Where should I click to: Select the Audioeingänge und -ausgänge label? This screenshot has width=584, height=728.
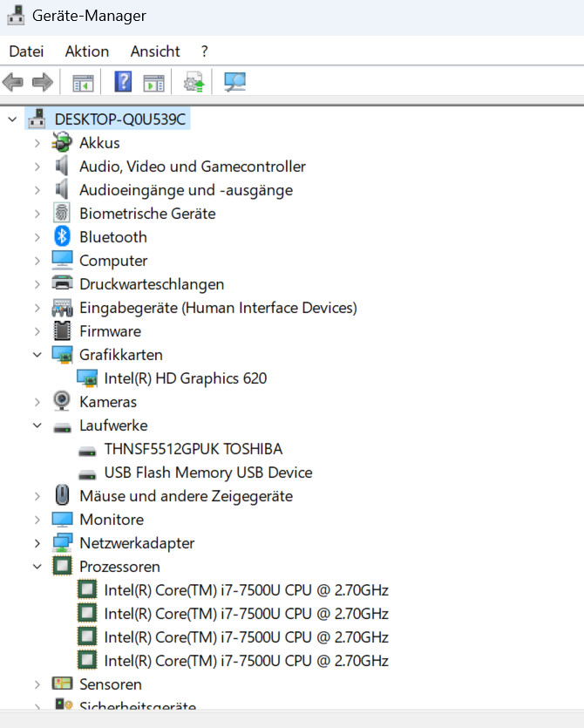[187, 190]
